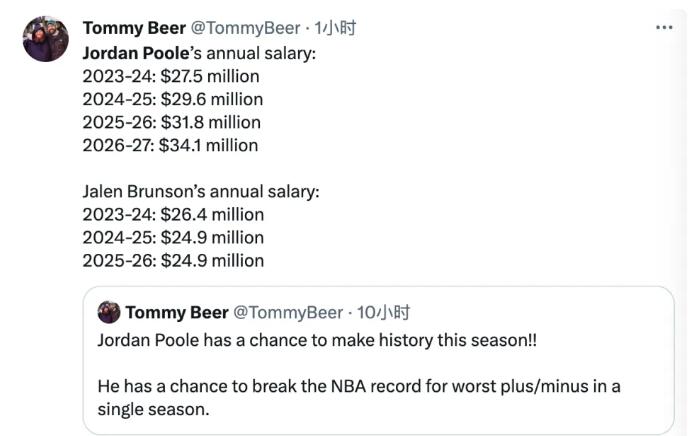Click the line "2026-27: $34.1 million"
Image resolution: width=688 pixels, height=436 pixels.
tap(170, 145)
